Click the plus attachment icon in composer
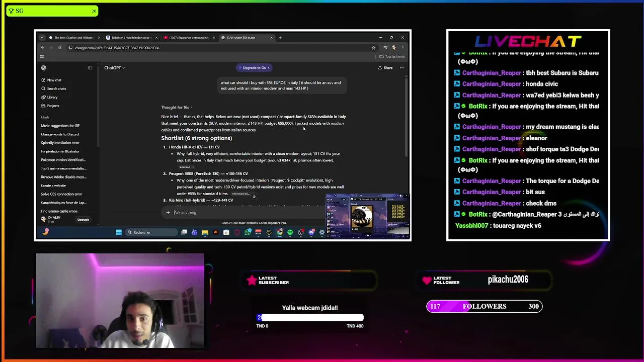 168,212
